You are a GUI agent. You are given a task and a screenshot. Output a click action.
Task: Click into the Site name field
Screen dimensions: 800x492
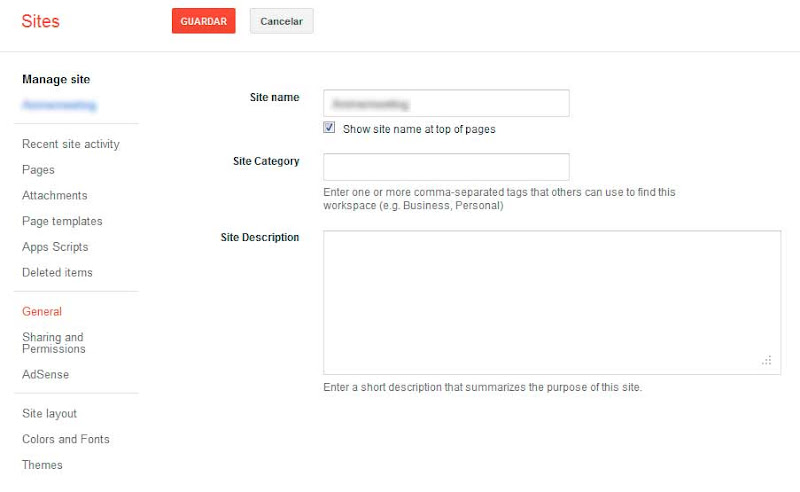pyautogui.click(x=446, y=103)
